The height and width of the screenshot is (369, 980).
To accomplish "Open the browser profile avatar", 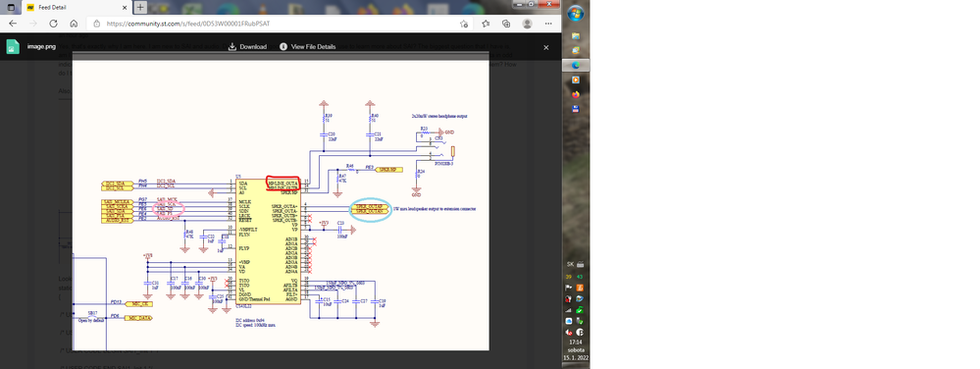I will click(x=528, y=24).
